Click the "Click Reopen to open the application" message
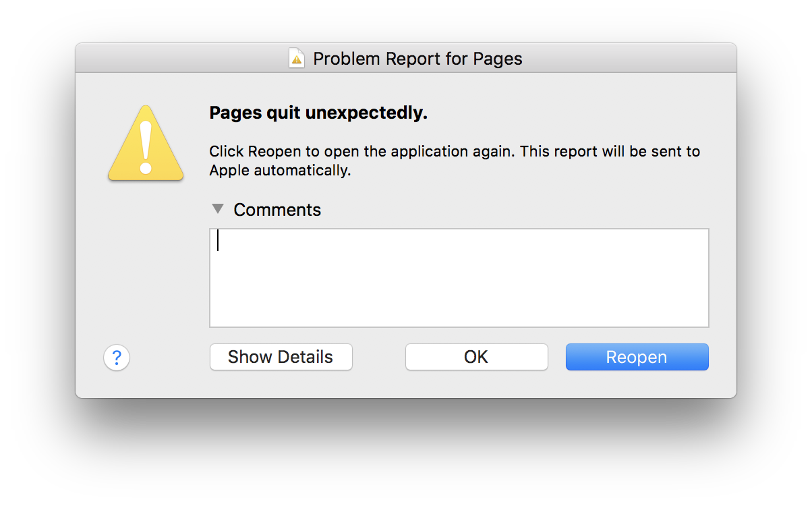Screen dimensions: 812x506 tap(455, 161)
